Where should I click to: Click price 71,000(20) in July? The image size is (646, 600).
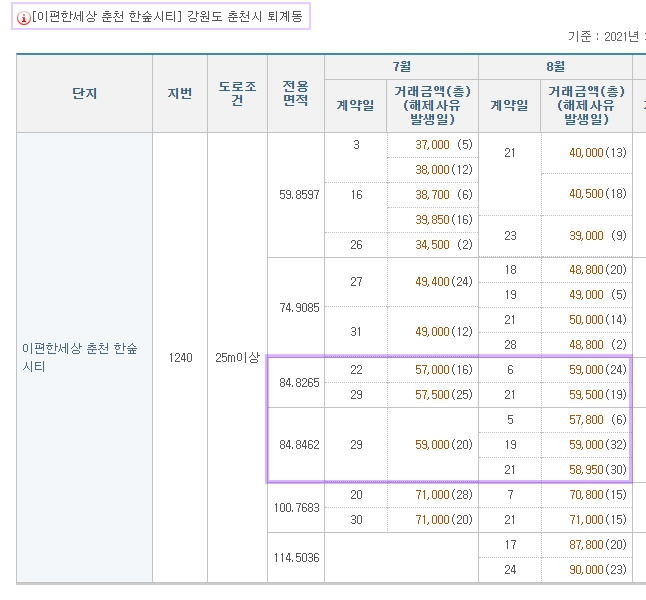click(x=444, y=520)
